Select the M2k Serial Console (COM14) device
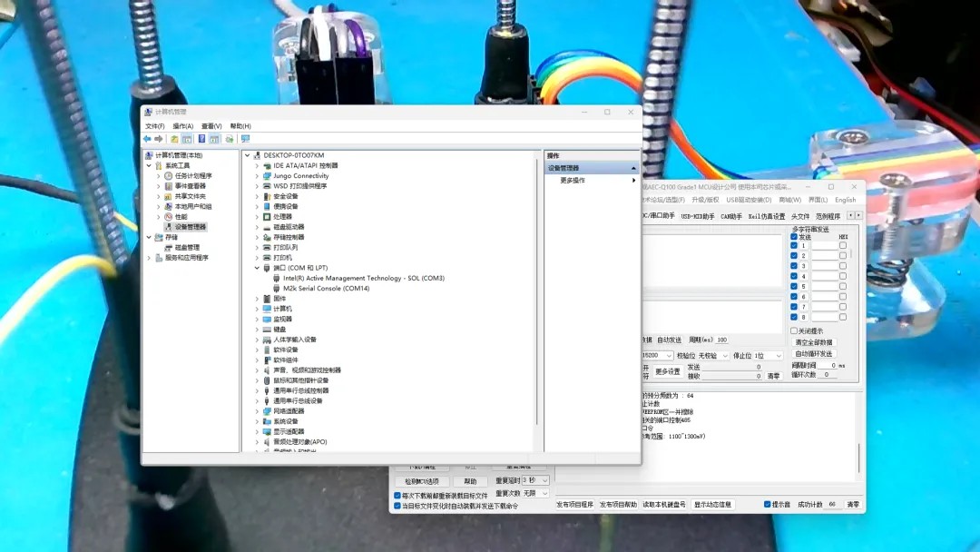 coord(326,289)
